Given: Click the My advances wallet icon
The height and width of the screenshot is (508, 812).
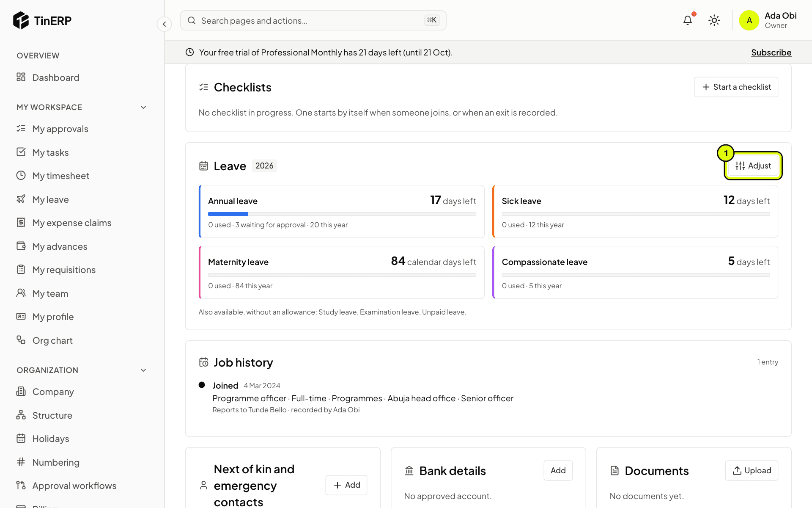Looking at the screenshot, I should pyautogui.click(x=21, y=246).
